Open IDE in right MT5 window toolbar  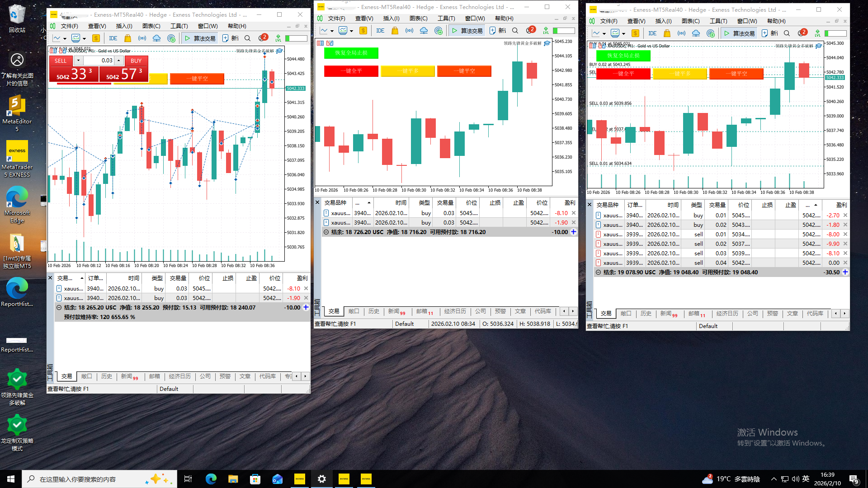(652, 33)
